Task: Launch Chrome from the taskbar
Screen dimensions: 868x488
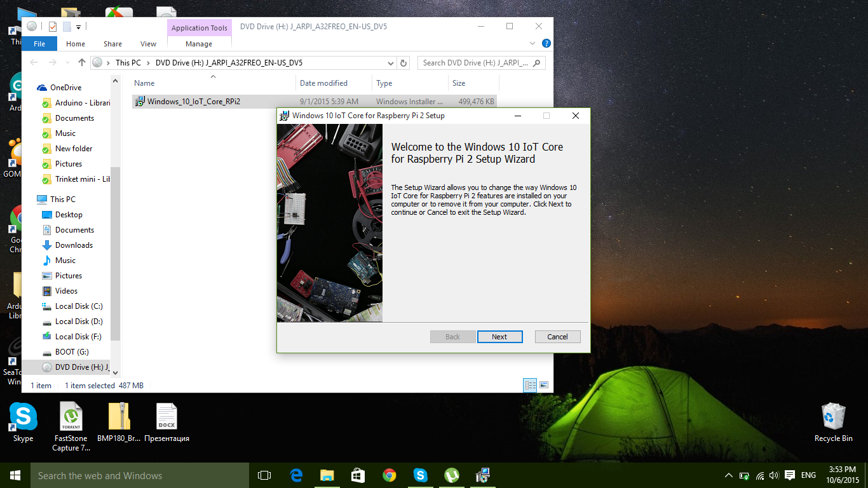Action: [390, 475]
